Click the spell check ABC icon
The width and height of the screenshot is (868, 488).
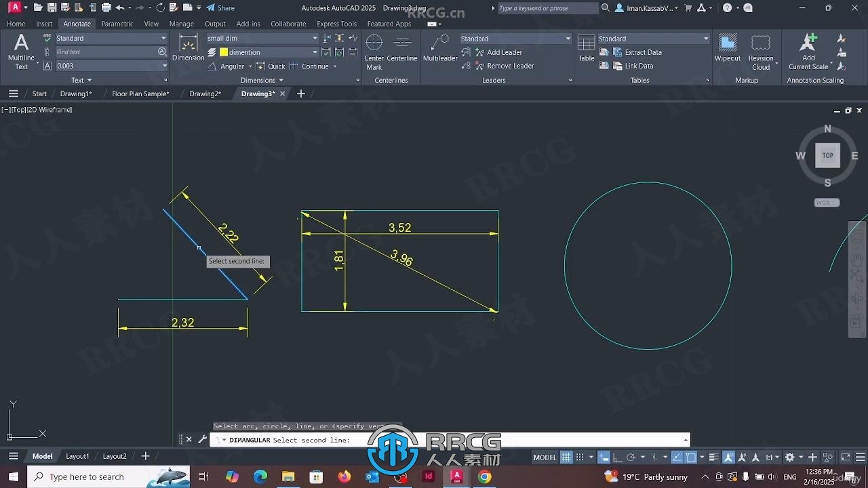47,38
